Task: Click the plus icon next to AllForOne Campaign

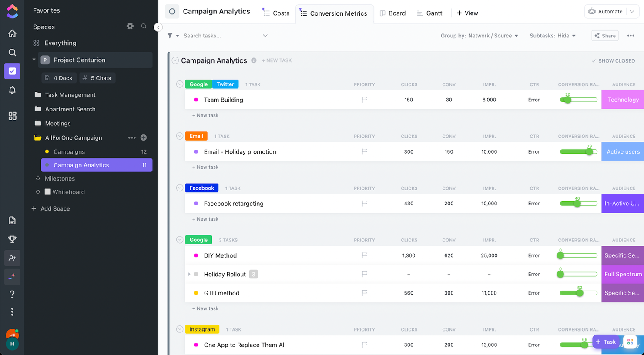Action: [x=144, y=137]
